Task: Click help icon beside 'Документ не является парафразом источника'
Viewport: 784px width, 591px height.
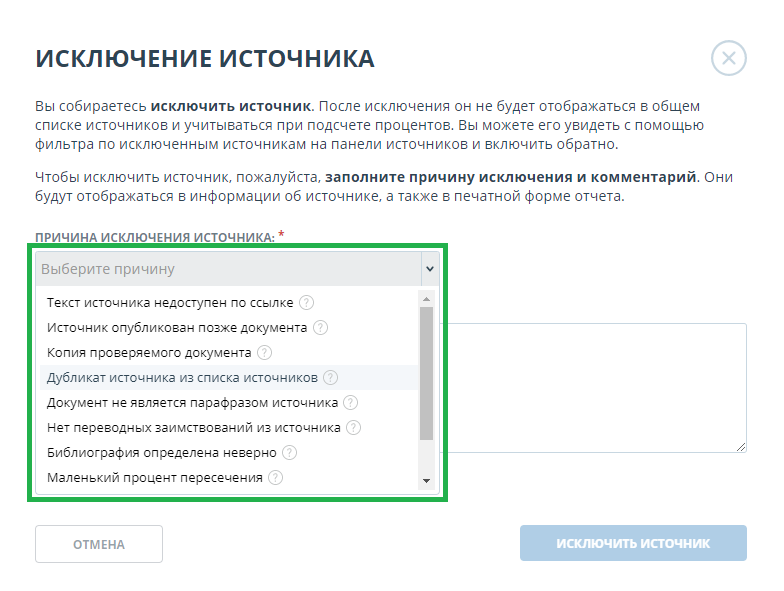Action: 351,402
